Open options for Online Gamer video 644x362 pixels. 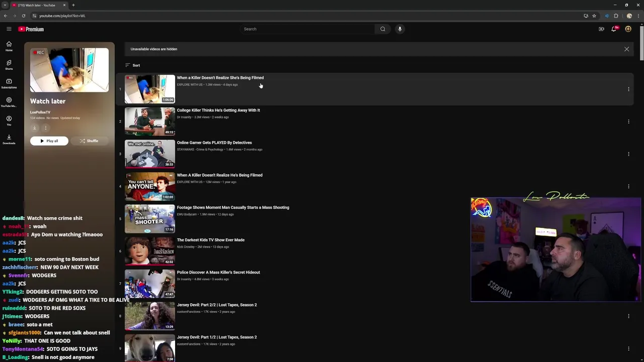(x=628, y=154)
